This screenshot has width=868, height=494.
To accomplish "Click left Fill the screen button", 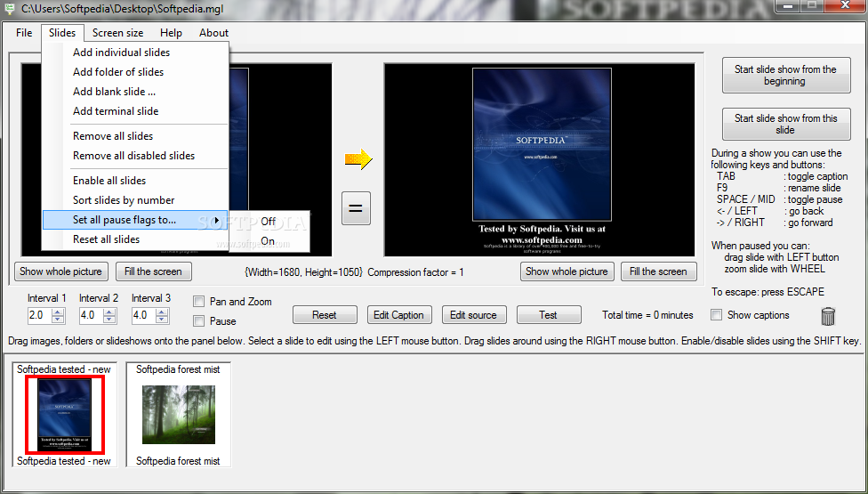I will point(153,271).
